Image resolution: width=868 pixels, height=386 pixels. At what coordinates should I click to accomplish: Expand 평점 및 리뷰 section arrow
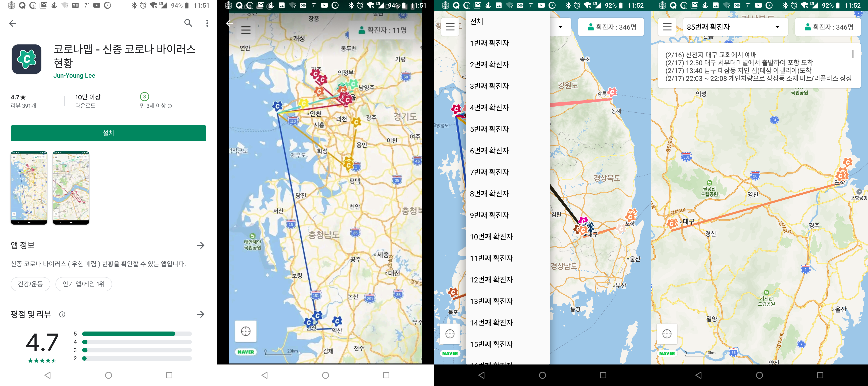click(201, 314)
